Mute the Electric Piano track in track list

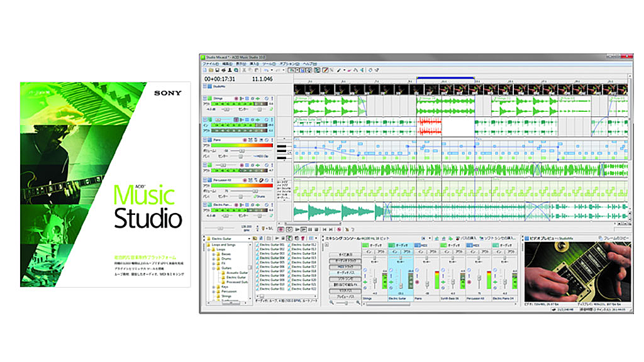pyautogui.click(x=266, y=205)
